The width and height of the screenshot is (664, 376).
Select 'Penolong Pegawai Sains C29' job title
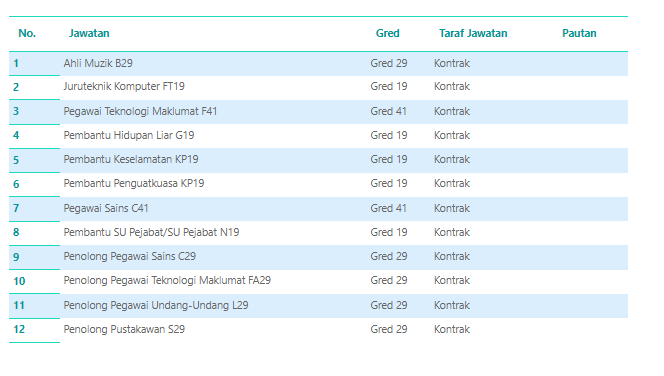point(130,257)
